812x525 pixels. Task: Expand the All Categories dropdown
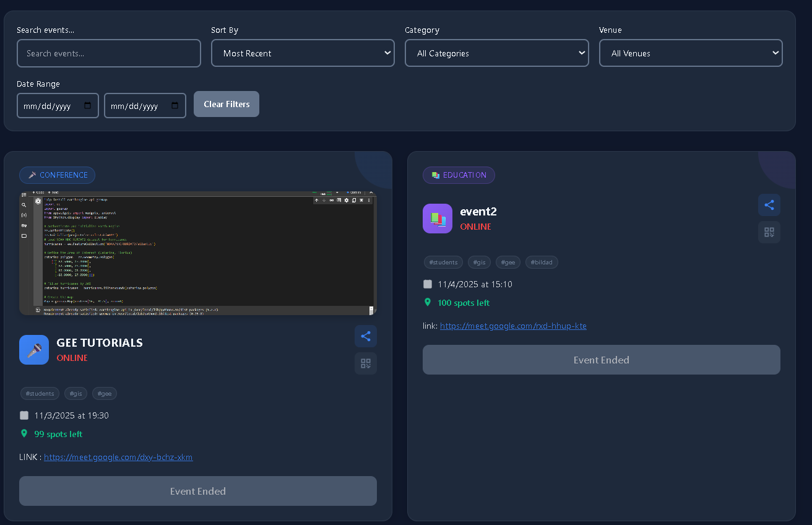click(x=497, y=53)
